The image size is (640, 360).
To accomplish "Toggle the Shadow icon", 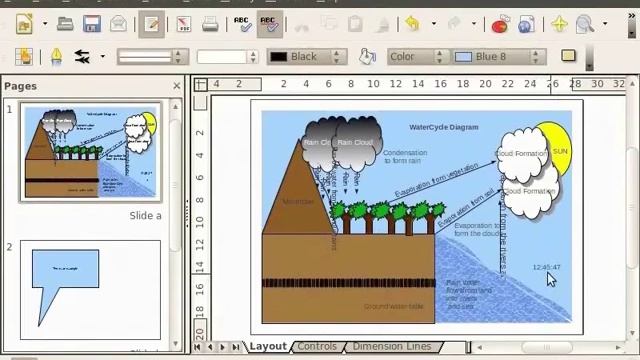I will [x=568, y=56].
